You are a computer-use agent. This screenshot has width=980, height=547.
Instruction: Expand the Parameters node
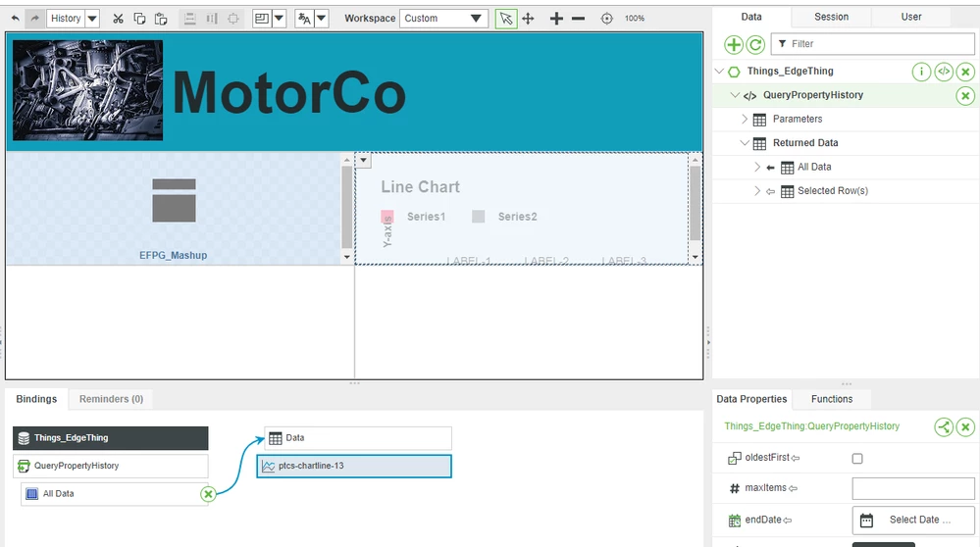[x=745, y=119]
